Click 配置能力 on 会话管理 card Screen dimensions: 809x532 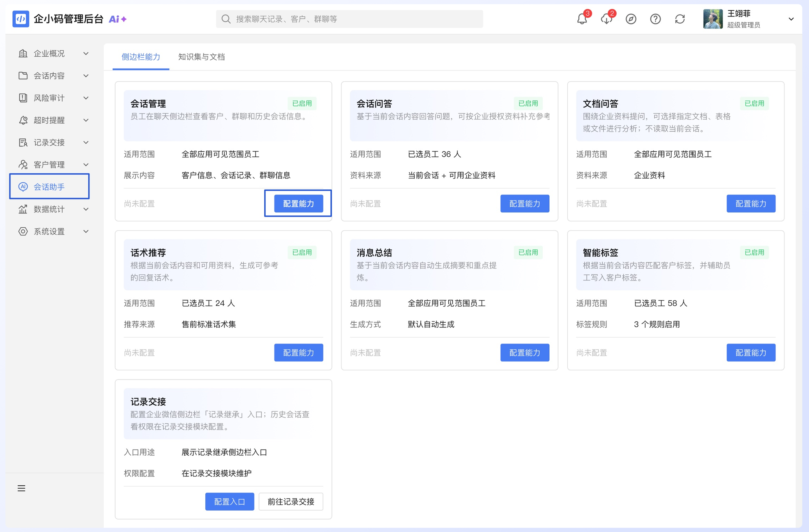[x=298, y=203]
